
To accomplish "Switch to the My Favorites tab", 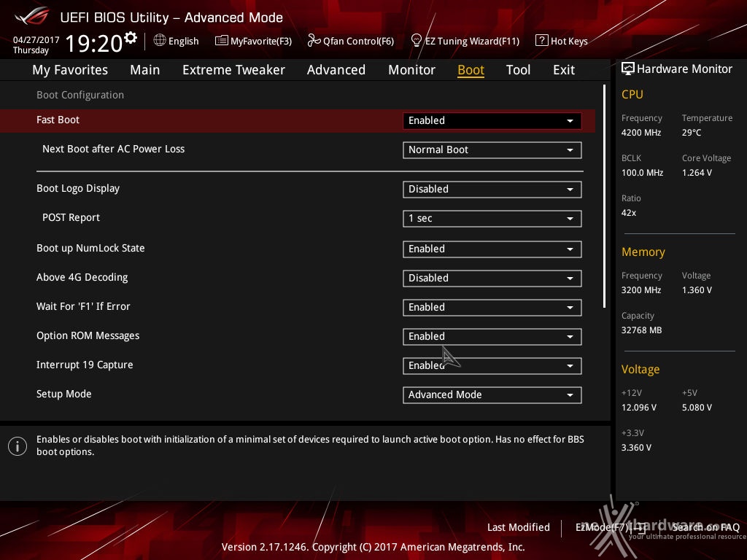I will coord(70,70).
